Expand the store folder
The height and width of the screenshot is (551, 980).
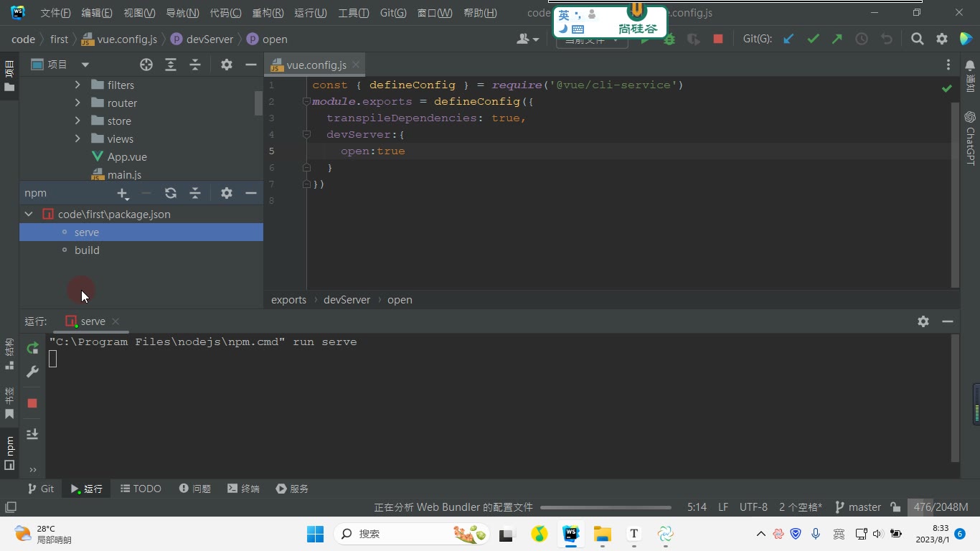pos(77,121)
